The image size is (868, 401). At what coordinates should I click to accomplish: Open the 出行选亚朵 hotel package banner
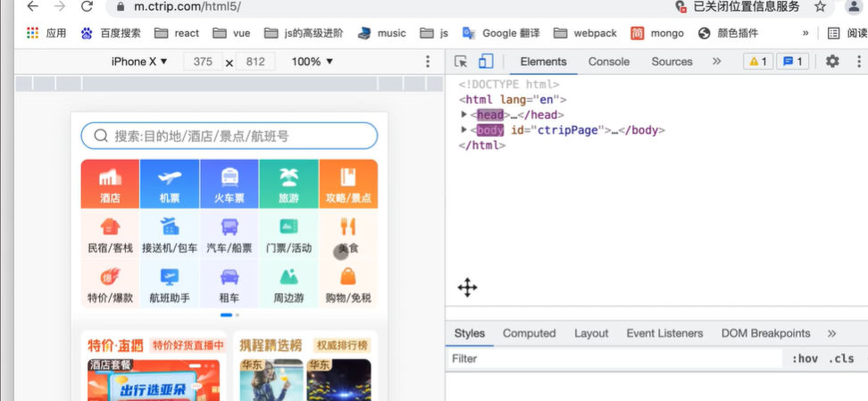pos(154,380)
